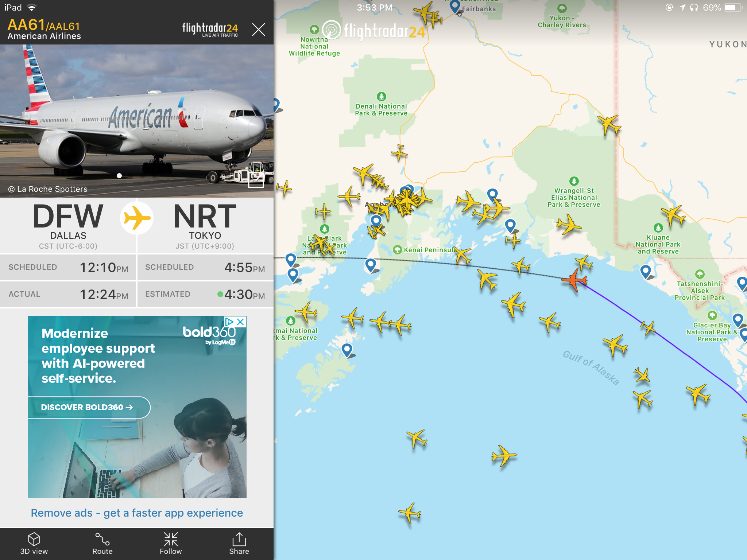Follow the Remove ads link
The height and width of the screenshot is (560, 747).
(x=137, y=513)
